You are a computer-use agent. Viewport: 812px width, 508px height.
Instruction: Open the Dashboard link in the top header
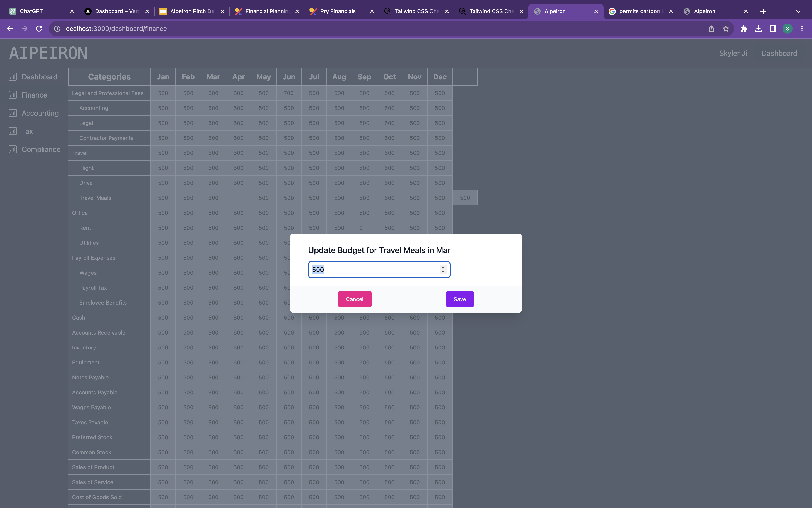tap(779, 53)
